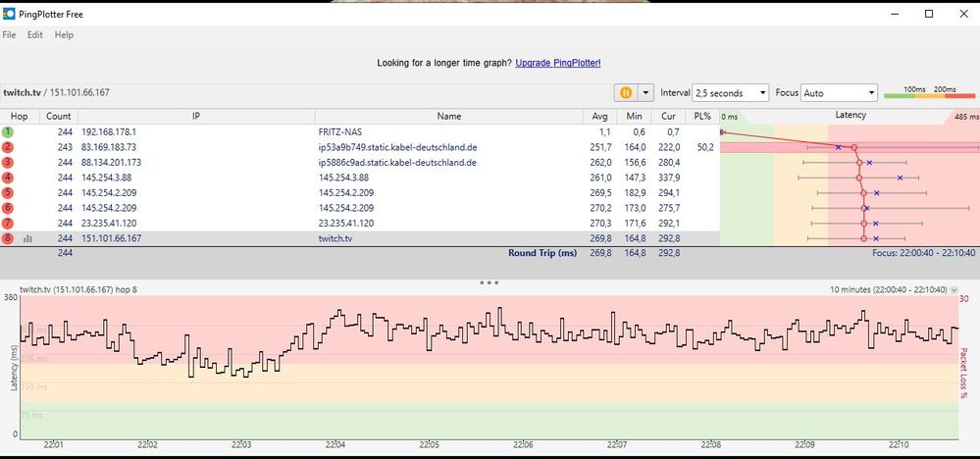The height and width of the screenshot is (459, 980).
Task: Click the PingPlotter app icon in title bar
Action: pyautogui.click(x=9, y=14)
